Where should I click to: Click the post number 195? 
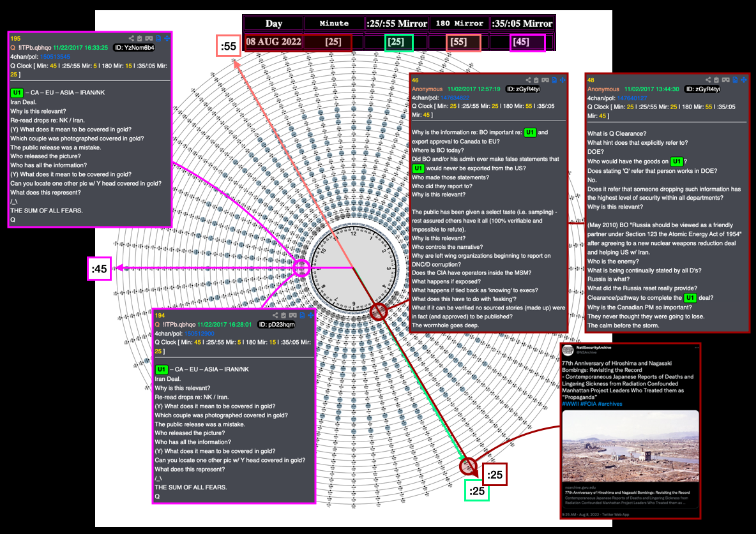pyautogui.click(x=15, y=38)
